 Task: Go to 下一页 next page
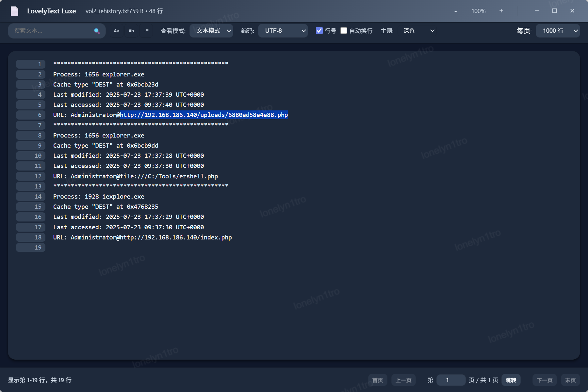545,380
